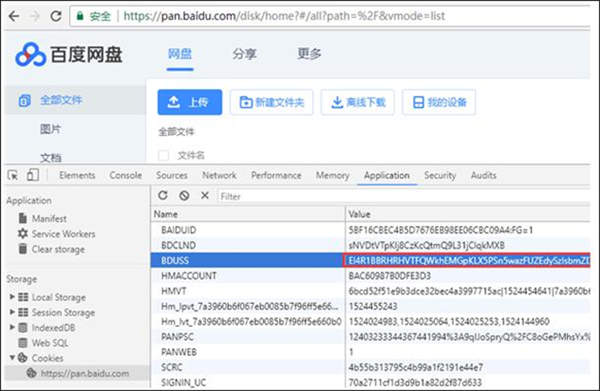Click the 全部文件 sidebar file icon

pyautogui.click(x=24, y=101)
